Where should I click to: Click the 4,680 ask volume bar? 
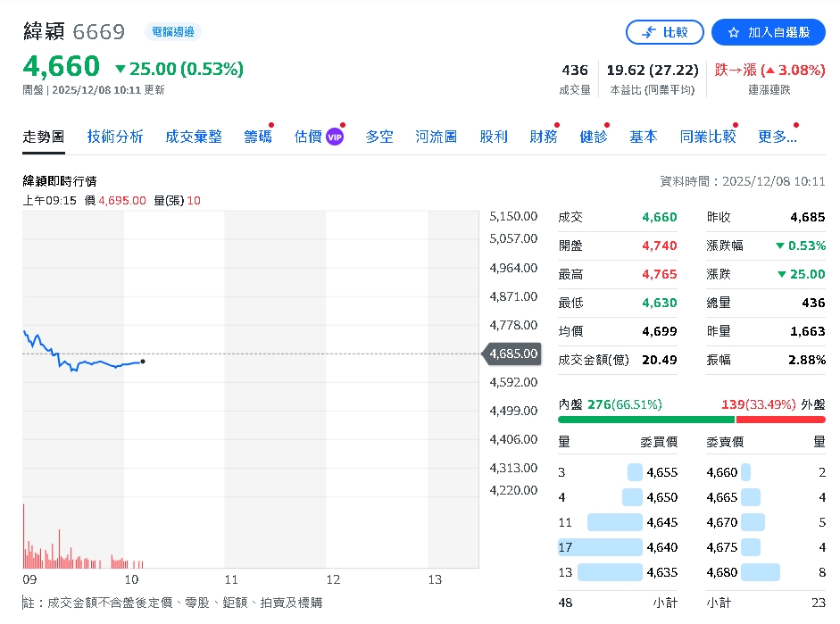click(760, 572)
